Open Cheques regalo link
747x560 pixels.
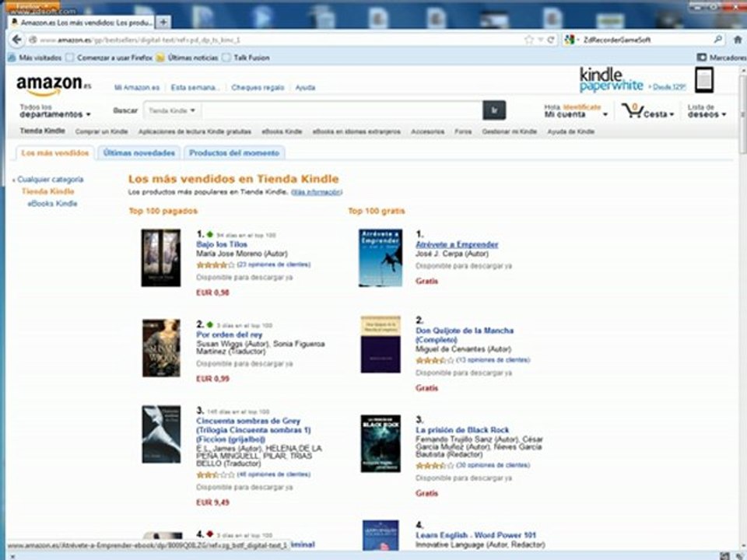point(258,88)
